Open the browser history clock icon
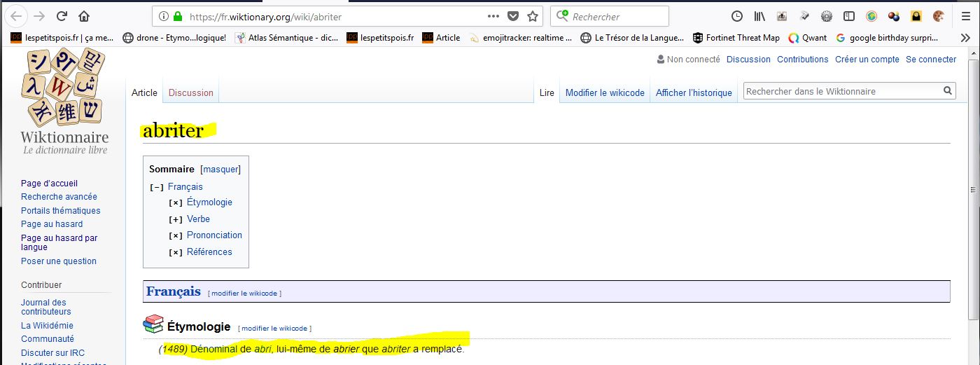The image size is (980, 365). [x=736, y=16]
